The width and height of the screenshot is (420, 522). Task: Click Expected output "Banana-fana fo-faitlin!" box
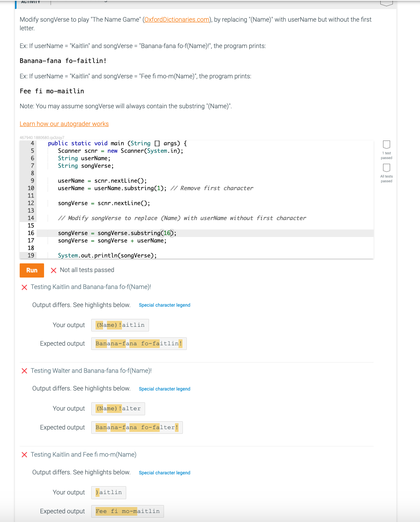click(x=138, y=343)
